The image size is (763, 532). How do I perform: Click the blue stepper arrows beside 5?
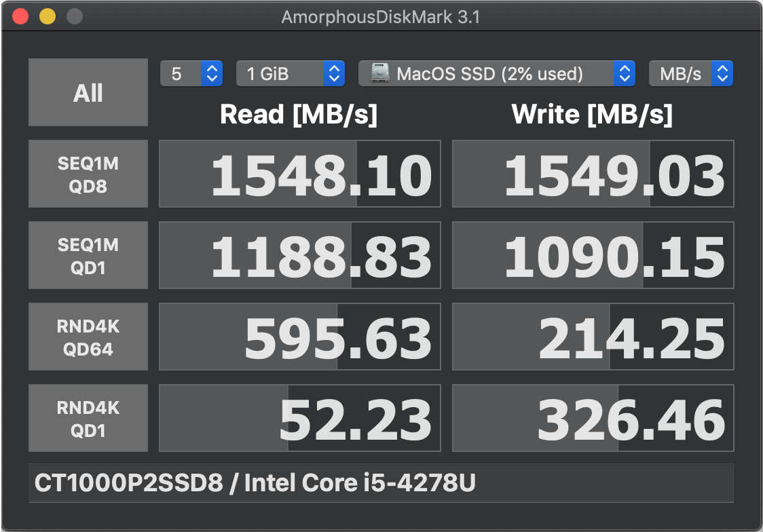212,73
